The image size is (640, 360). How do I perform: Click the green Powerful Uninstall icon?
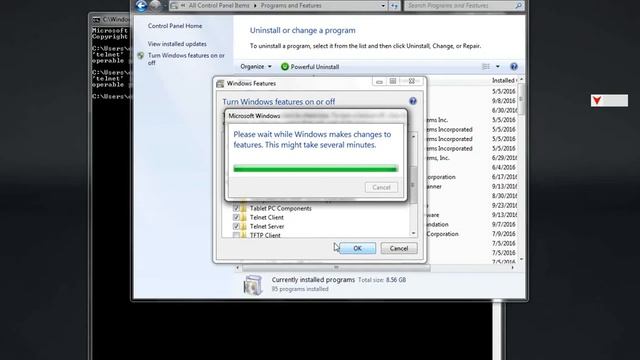(x=284, y=67)
